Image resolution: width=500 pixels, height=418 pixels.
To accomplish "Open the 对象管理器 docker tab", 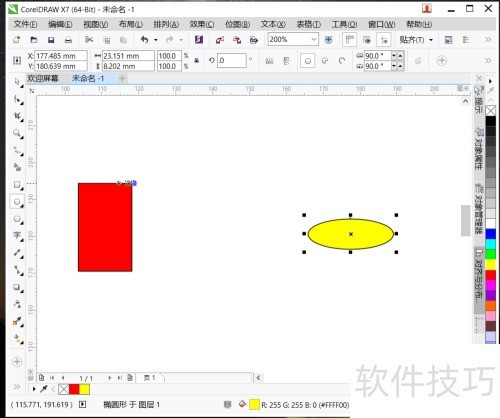I will coord(479,208).
